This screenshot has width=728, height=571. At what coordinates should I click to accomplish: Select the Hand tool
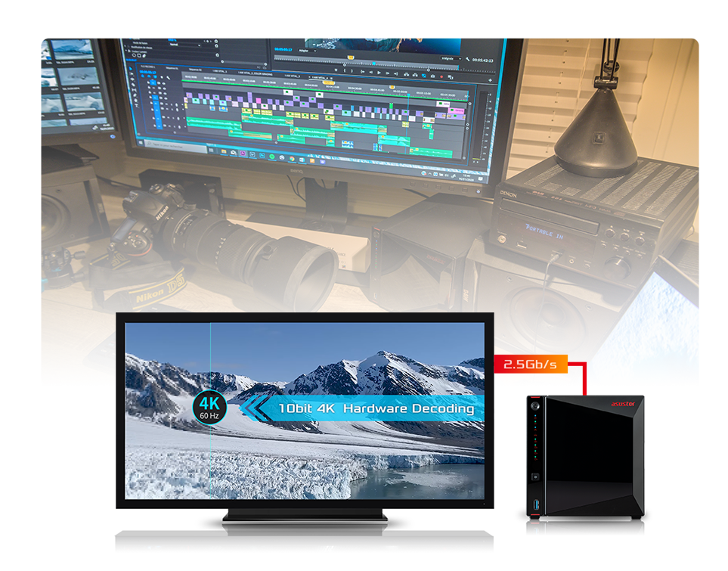pos(136,101)
